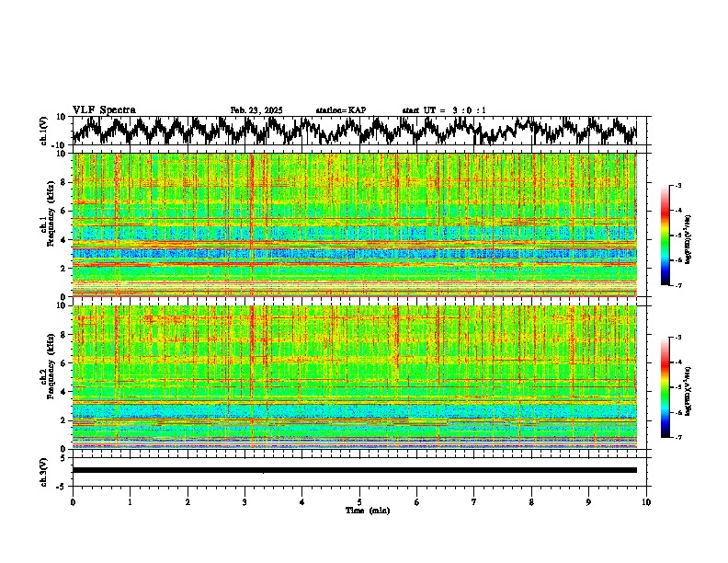Click the '-10' tick on ch.1 voltage axis
This screenshot has height=563, width=728.
60,145
